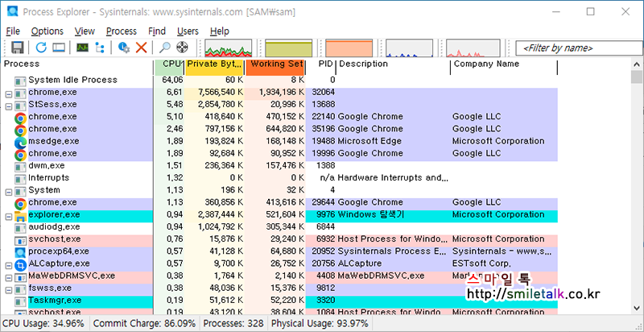Open the System Information graph icon

coord(82,48)
